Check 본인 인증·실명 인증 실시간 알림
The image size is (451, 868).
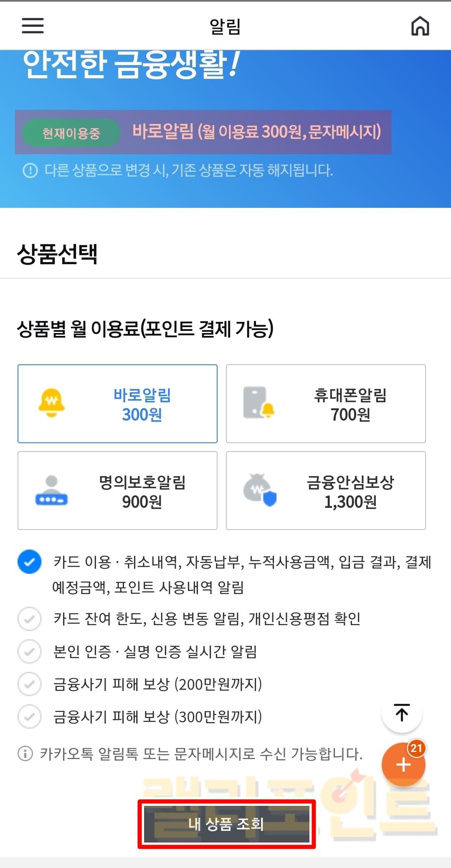click(29, 651)
